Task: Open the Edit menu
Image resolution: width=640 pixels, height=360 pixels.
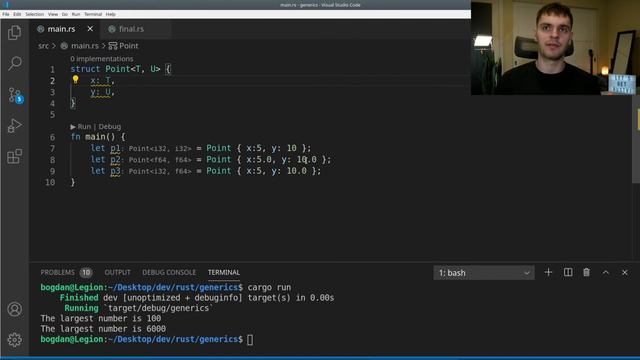Action: tap(17, 14)
